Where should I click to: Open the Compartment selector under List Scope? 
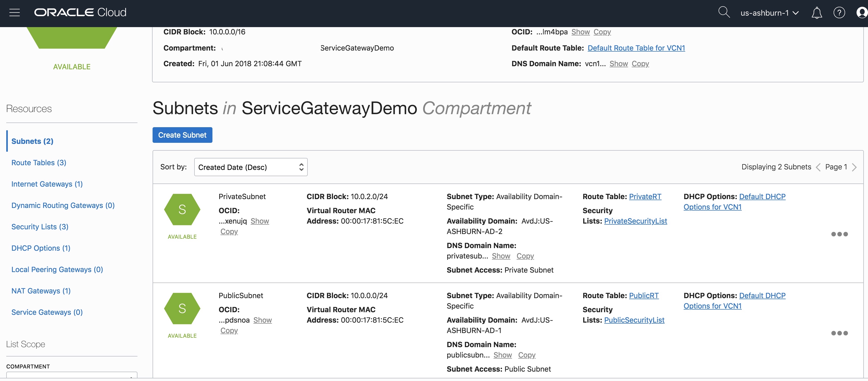click(x=71, y=375)
